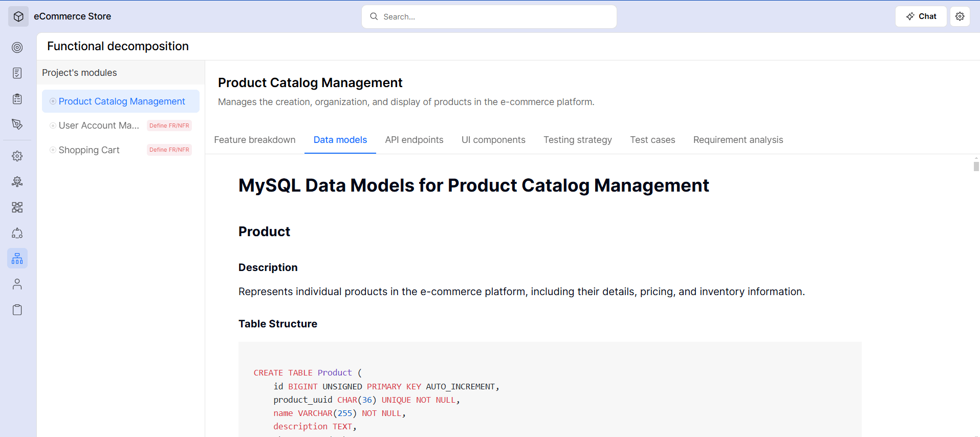Switch to Feature breakdown tab
This screenshot has height=437, width=980.
255,140
